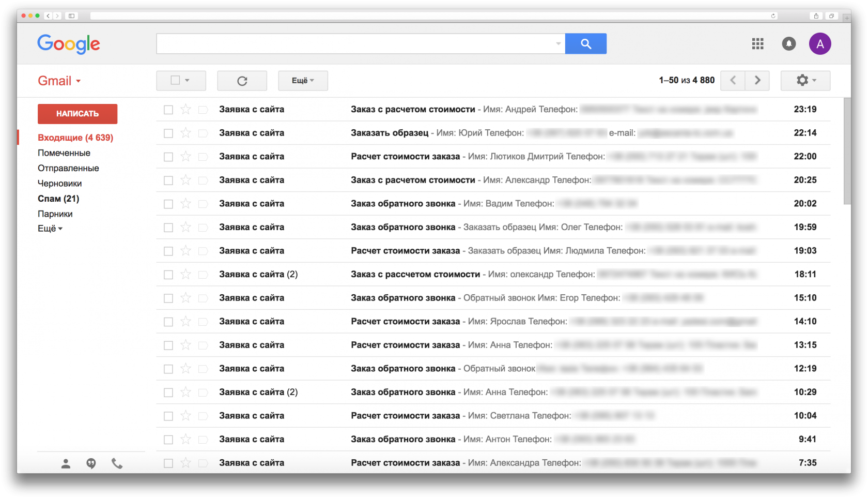Check the box for the 9:41 email

(168, 440)
